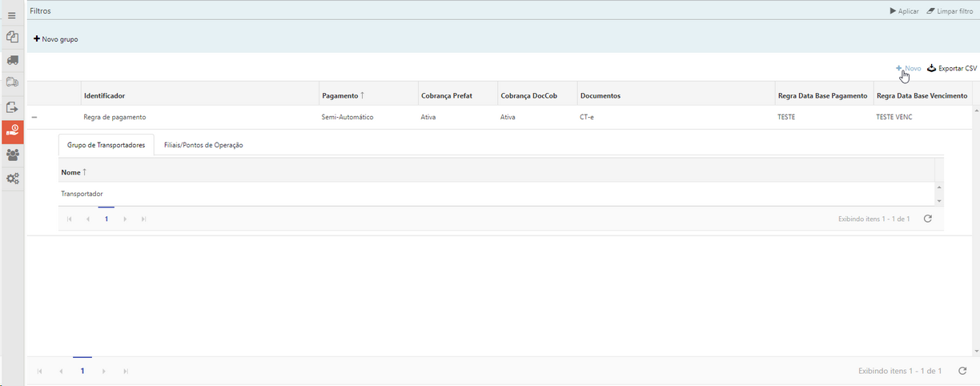
Task: Click the documents copy icon in sidebar
Action: click(12, 37)
